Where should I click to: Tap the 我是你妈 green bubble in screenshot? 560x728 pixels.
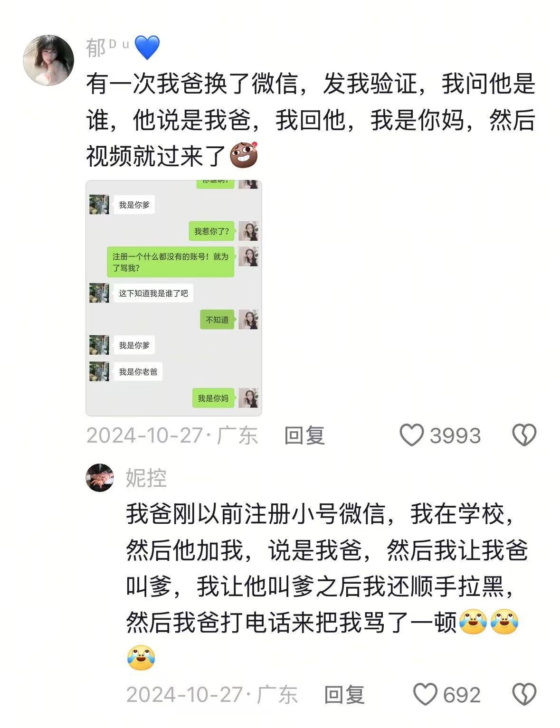coord(213,398)
